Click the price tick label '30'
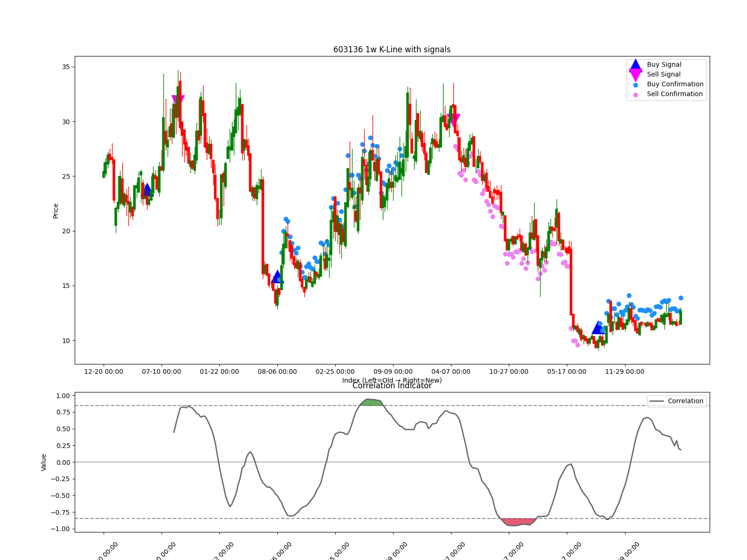The width and height of the screenshot is (747, 560). (65, 122)
